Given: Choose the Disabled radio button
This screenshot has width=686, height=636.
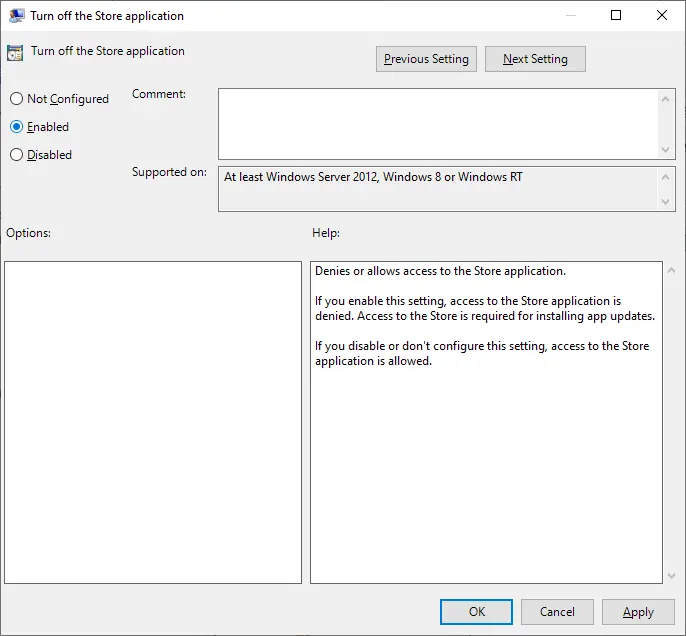Looking at the screenshot, I should 16,155.
